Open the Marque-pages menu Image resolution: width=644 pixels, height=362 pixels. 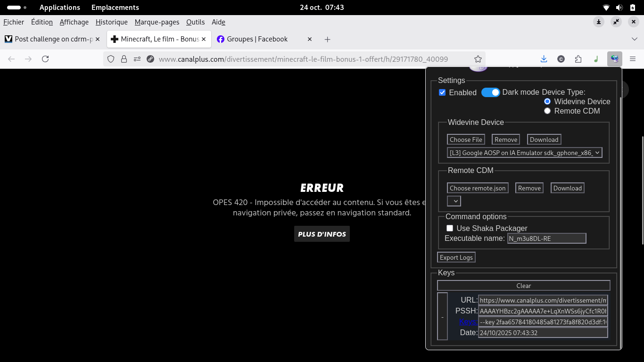(157, 22)
